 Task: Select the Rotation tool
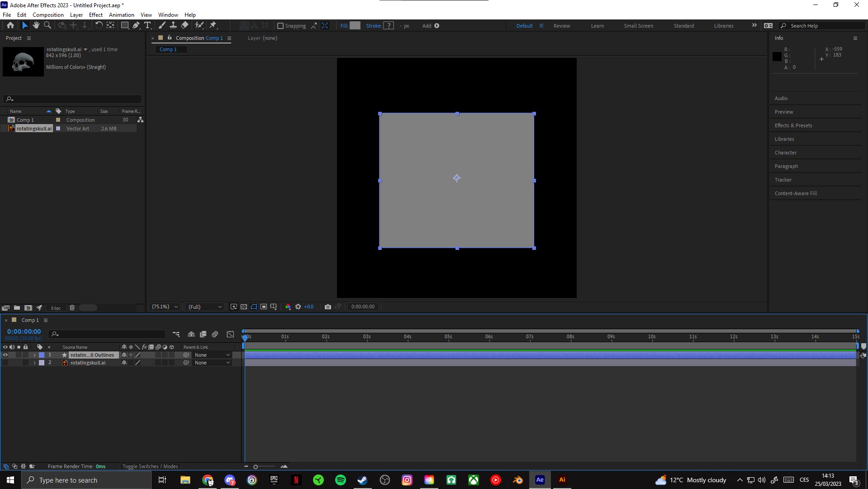click(x=99, y=25)
